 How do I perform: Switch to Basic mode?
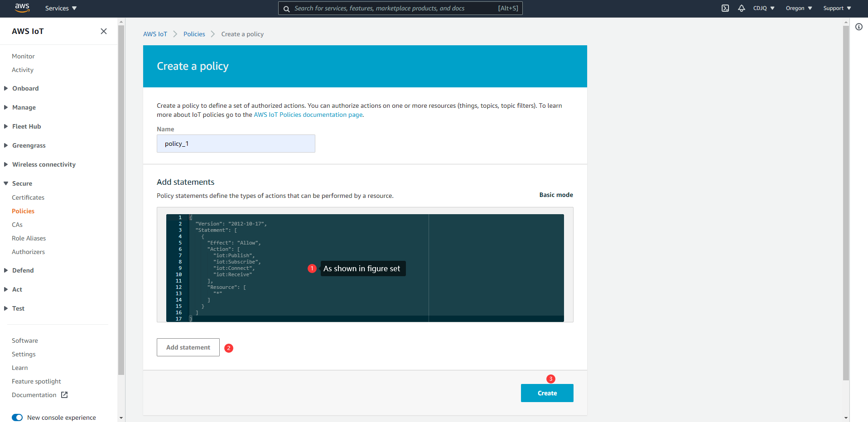(556, 195)
